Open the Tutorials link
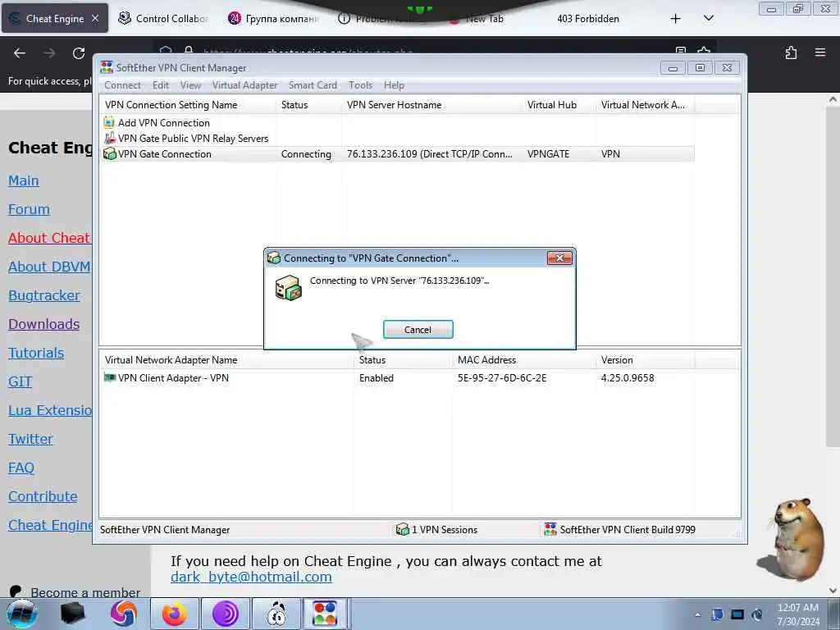840x630 pixels. point(36,353)
